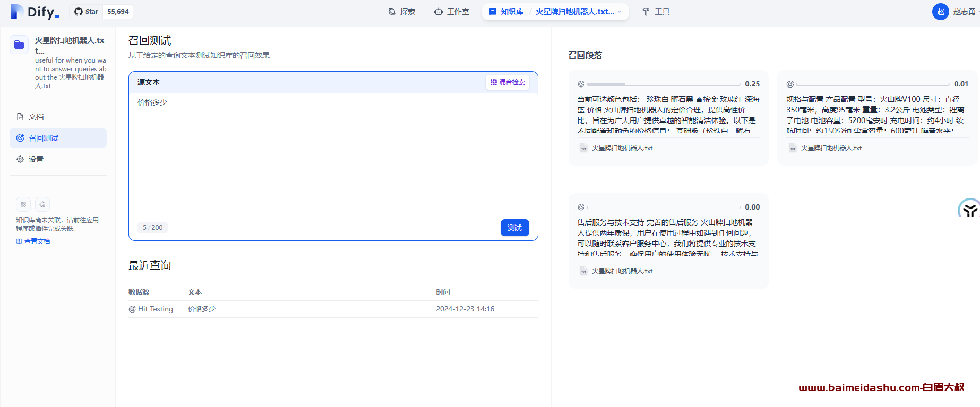The width and height of the screenshot is (980, 407).
Task: Click the timestamp 2024-12-23 14:16
Action: pyautogui.click(x=465, y=309)
